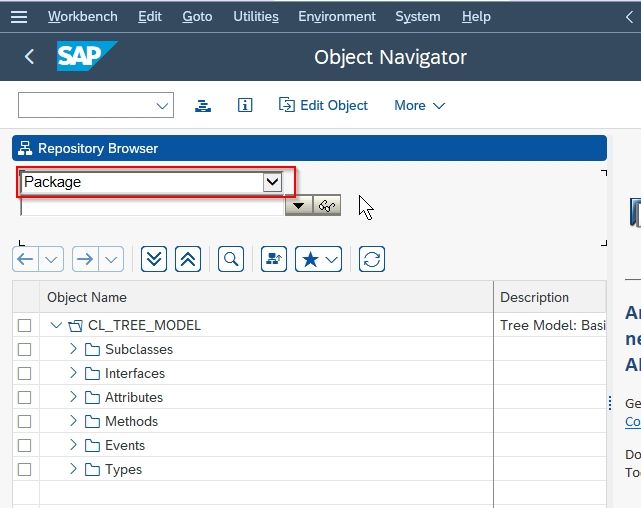Screen dimensions: 641x508
Task: Open the Help menu
Action: click(476, 17)
